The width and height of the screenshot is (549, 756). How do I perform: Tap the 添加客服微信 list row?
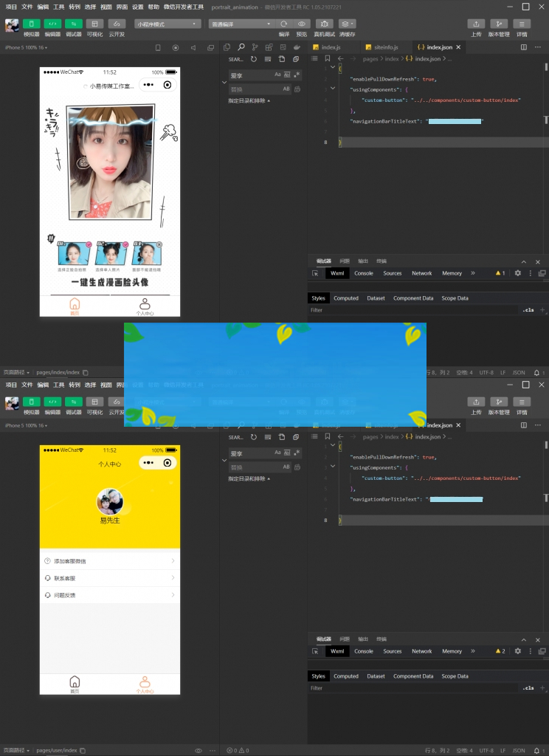tap(109, 561)
